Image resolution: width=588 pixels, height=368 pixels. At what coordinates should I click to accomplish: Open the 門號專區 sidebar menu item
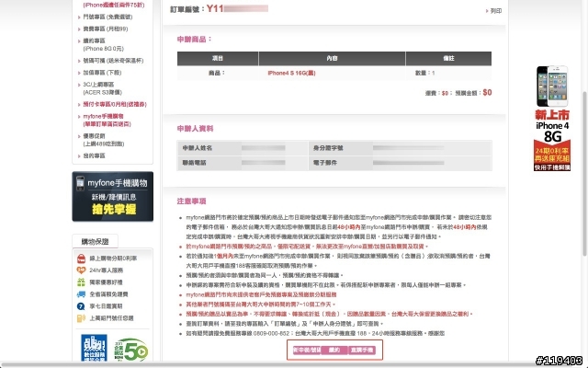107,17
